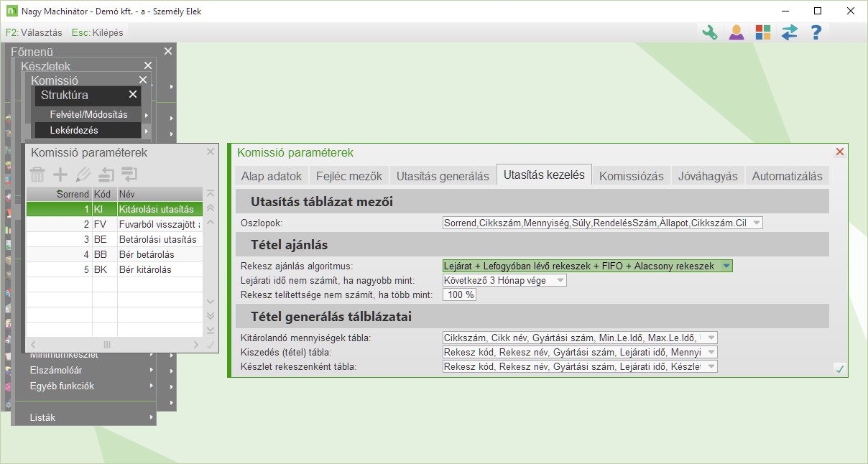Switch to the Alap adatok tab
Screen dimensions: 868x464
click(272, 176)
